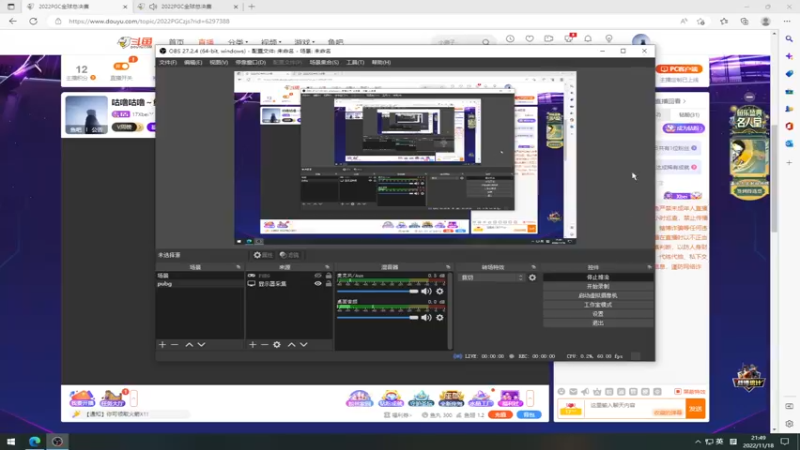The image size is (800, 450).
Task: Open OBS View menu
Action: point(218,62)
